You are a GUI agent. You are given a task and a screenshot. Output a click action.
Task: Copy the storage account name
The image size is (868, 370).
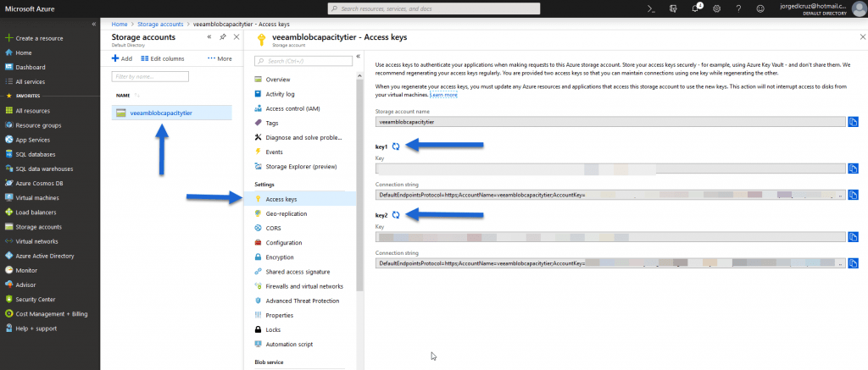pos(854,122)
